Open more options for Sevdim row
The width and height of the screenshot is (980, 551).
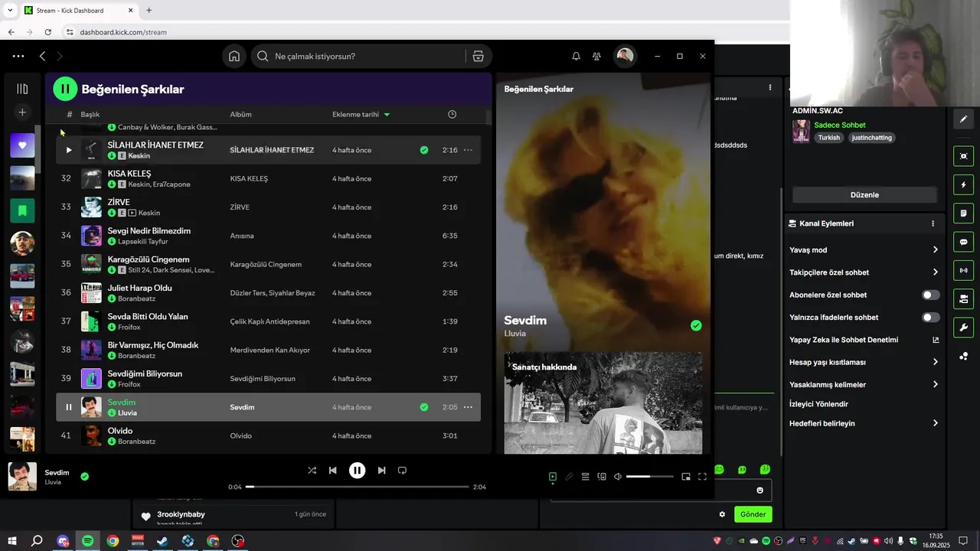click(468, 407)
